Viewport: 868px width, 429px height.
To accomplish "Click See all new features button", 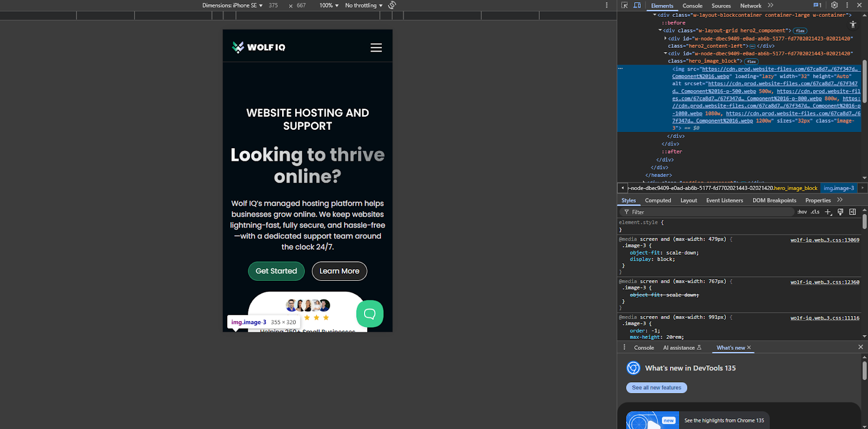I will point(656,388).
